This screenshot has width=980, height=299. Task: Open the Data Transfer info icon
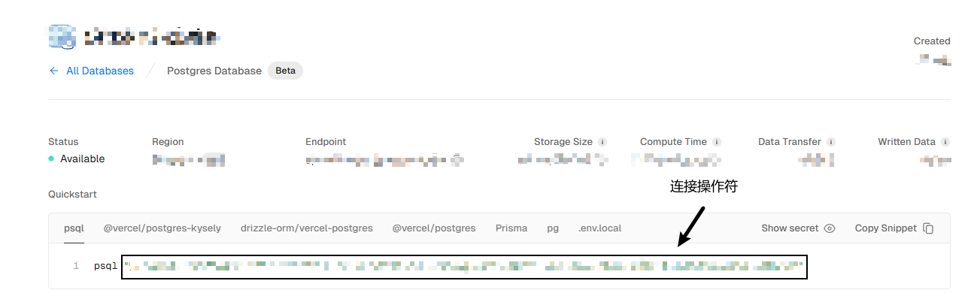pyautogui.click(x=831, y=141)
